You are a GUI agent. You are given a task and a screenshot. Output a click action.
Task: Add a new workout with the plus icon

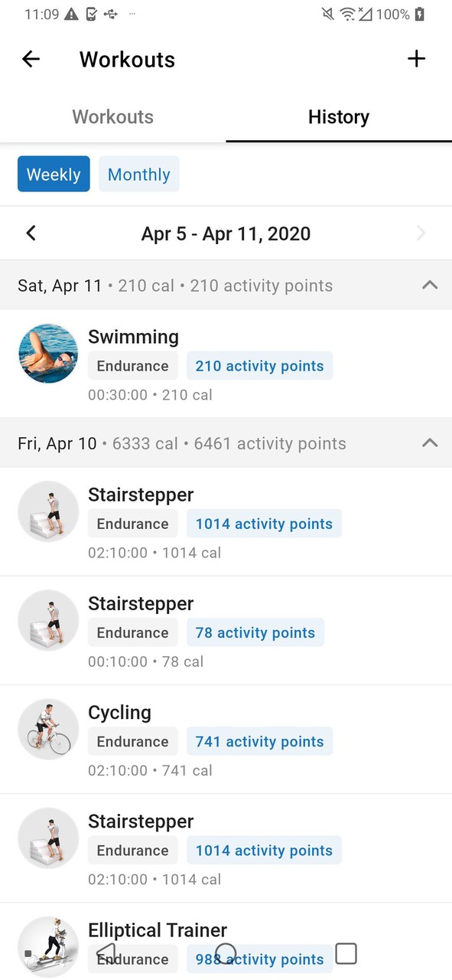pos(417,58)
